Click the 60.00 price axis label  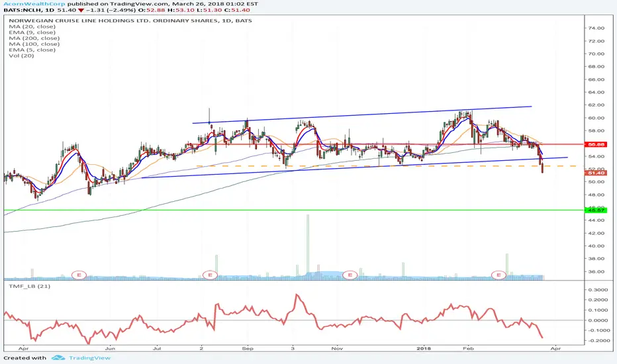[x=596, y=118]
